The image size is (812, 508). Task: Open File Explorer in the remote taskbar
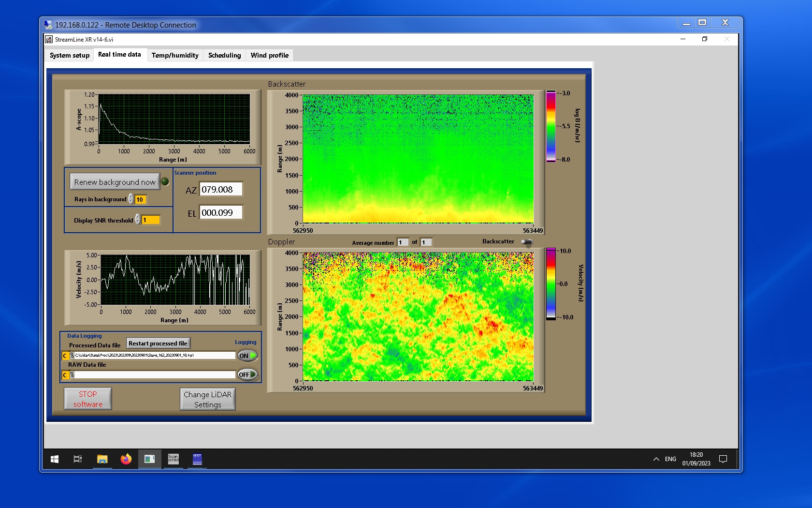[102, 459]
